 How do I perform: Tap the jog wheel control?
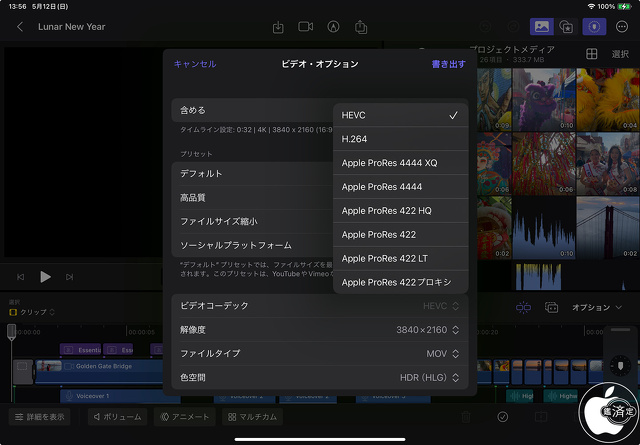620,365
